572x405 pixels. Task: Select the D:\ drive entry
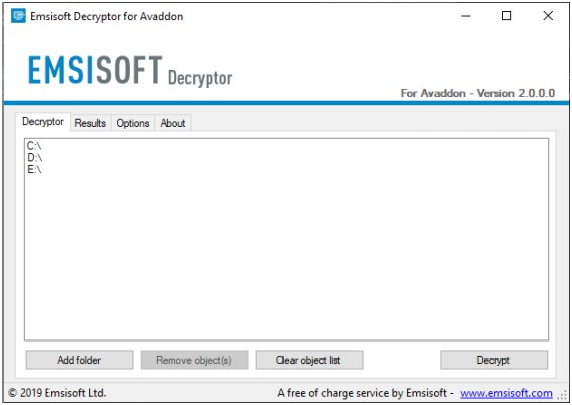35,158
